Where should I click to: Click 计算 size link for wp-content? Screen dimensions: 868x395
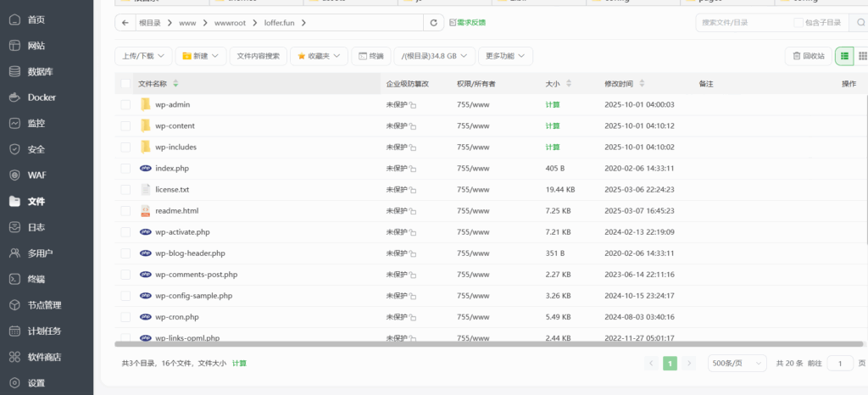point(552,126)
